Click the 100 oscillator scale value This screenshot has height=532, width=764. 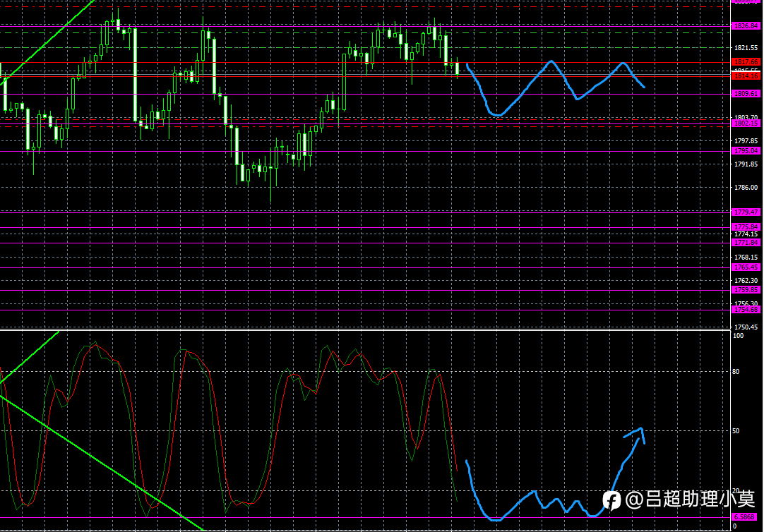(738, 336)
